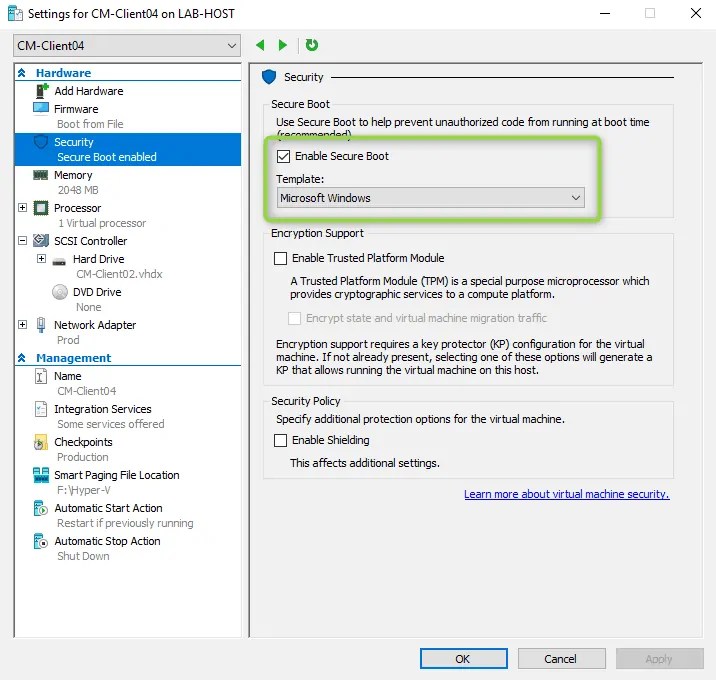The image size is (716, 680).
Task: Click the Firmware monitor icon
Action: click(41, 108)
